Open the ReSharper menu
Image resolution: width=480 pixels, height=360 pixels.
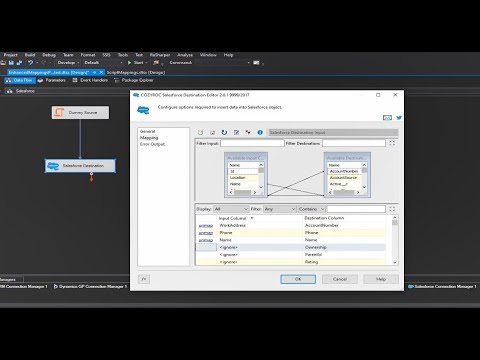click(160, 55)
